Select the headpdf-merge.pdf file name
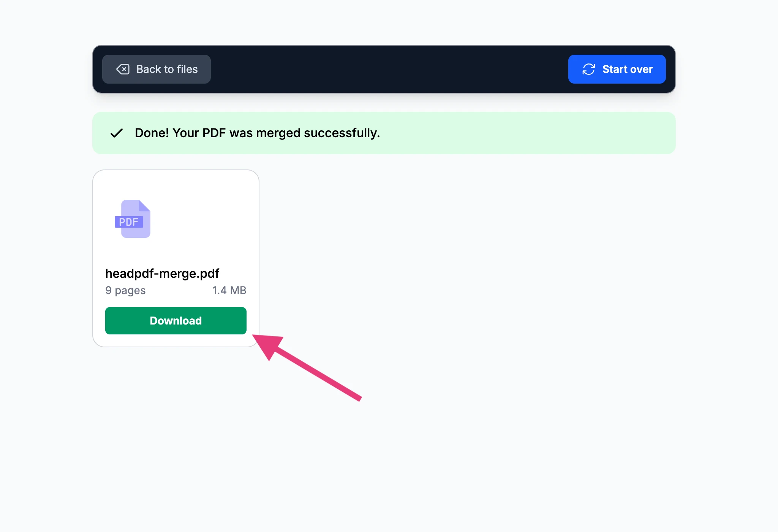 coord(162,274)
